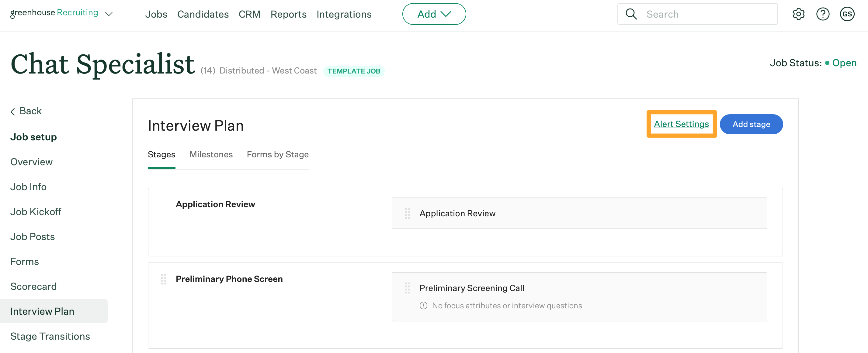This screenshot has width=868, height=353.
Task: Open the Jobs menu
Action: (x=156, y=14)
